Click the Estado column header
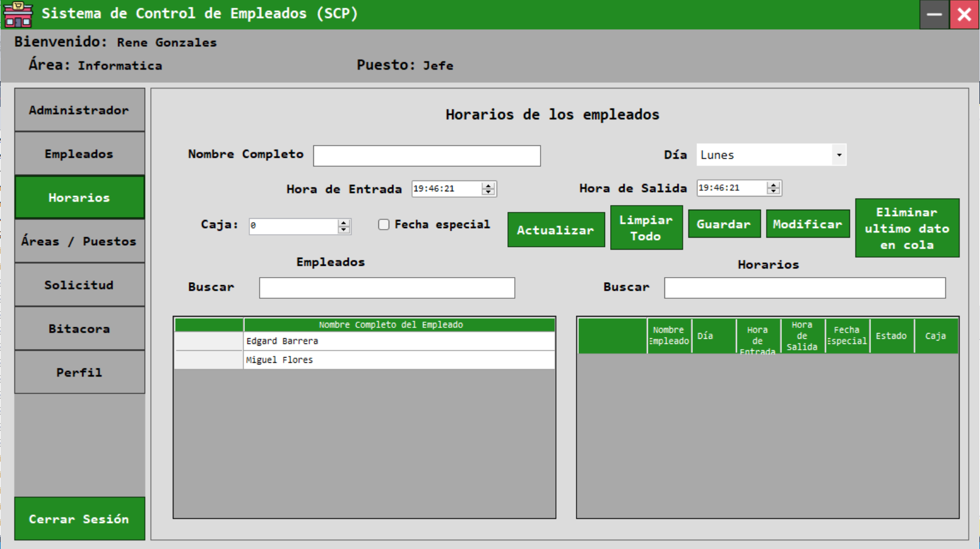The image size is (980, 549). [x=892, y=336]
